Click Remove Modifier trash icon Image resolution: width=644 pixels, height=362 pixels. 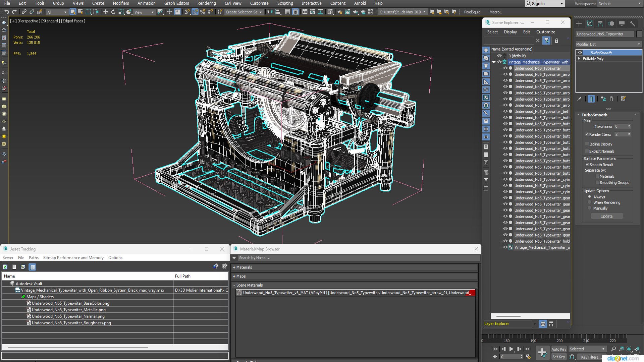pyautogui.click(x=611, y=99)
